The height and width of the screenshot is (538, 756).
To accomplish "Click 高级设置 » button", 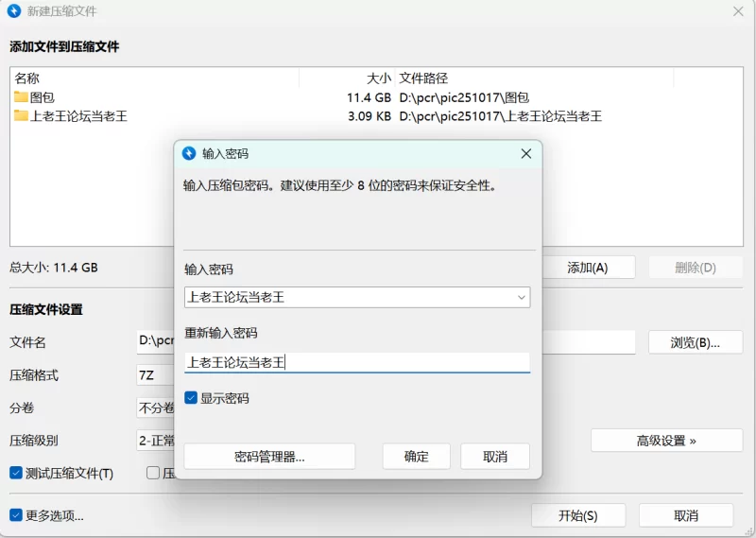I will (666, 441).
